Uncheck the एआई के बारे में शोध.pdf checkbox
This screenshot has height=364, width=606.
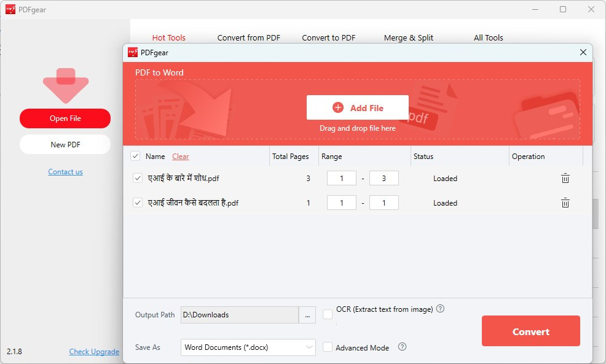click(138, 178)
